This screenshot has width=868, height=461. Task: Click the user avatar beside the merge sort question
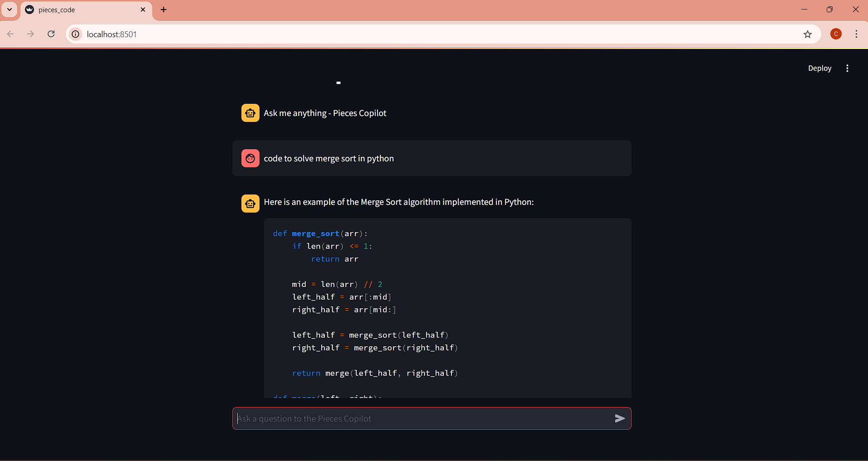[250, 158]
